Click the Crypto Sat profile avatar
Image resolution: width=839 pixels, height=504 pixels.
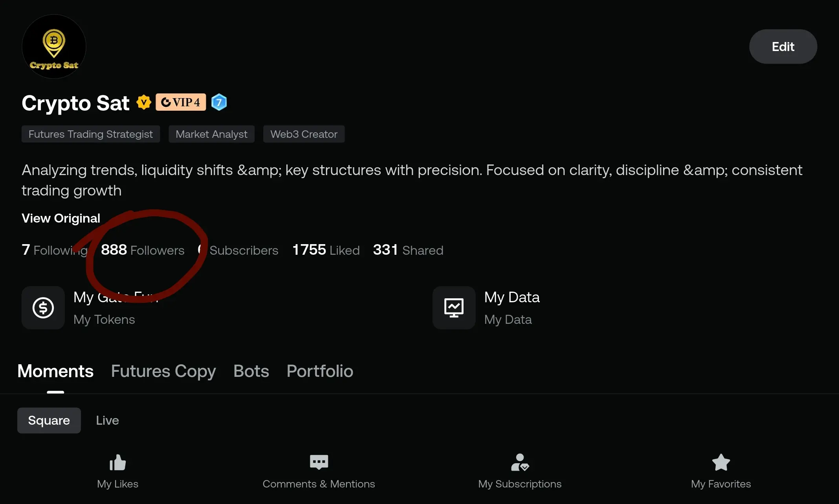tap(54, 46)
